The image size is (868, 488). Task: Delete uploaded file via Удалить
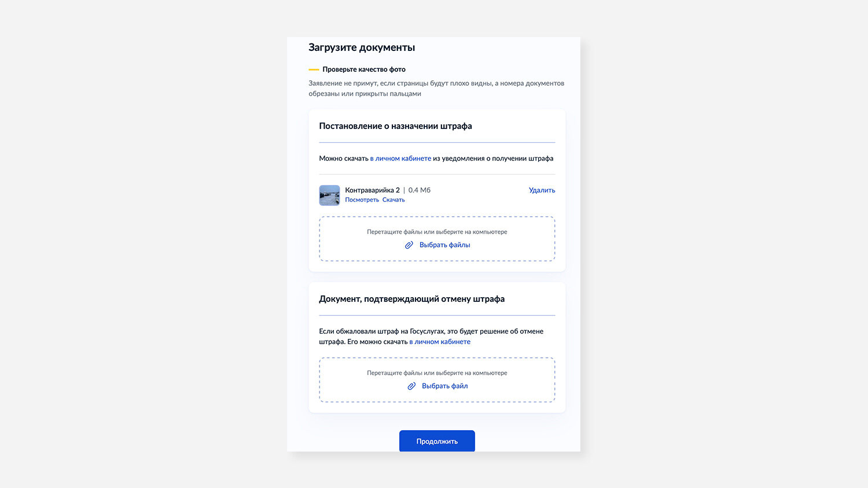pos(542,190)
